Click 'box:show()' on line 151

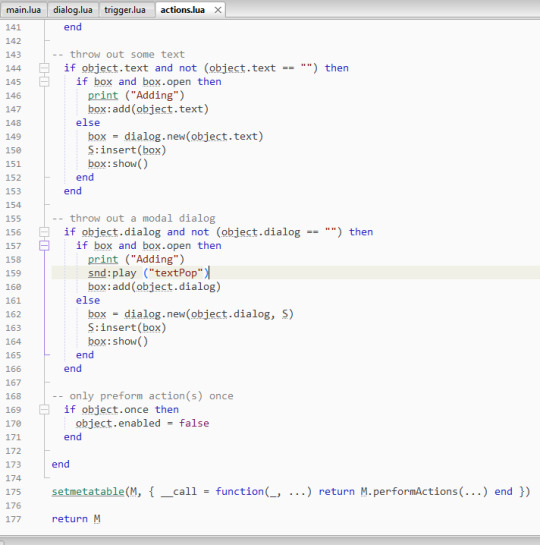[118, 164]
